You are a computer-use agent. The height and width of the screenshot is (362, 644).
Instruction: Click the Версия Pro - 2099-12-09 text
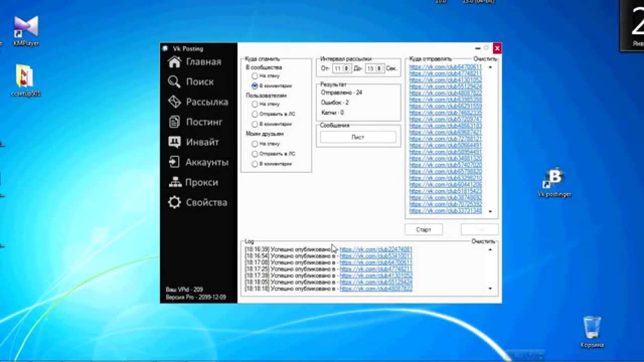[196, 297]
